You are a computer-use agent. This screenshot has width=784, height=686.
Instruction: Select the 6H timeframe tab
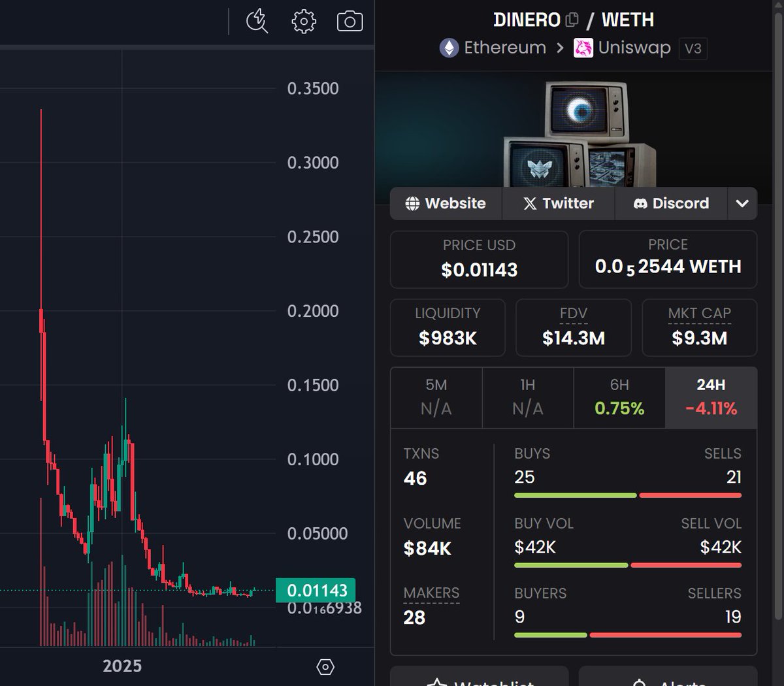click(x=619, y=397)
